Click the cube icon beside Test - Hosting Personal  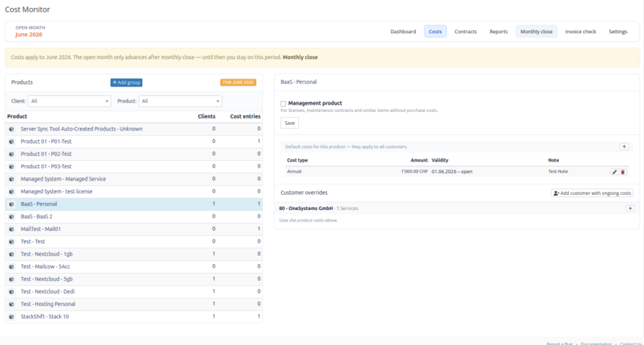point(12,305)
